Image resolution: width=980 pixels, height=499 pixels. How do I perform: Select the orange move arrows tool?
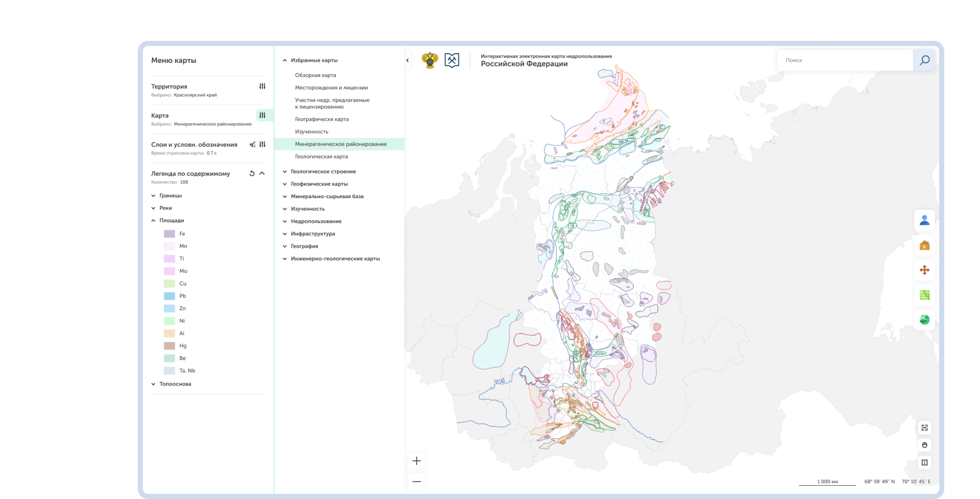coord(924,270)
